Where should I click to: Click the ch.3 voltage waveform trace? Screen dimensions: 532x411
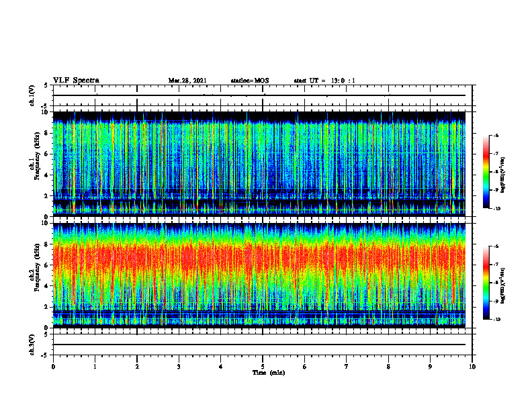[259, 345]
